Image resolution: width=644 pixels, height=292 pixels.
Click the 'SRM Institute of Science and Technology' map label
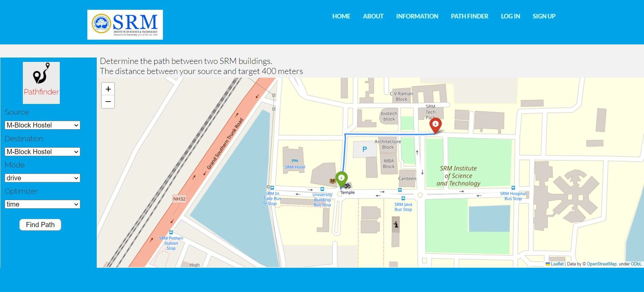point(458,176)
